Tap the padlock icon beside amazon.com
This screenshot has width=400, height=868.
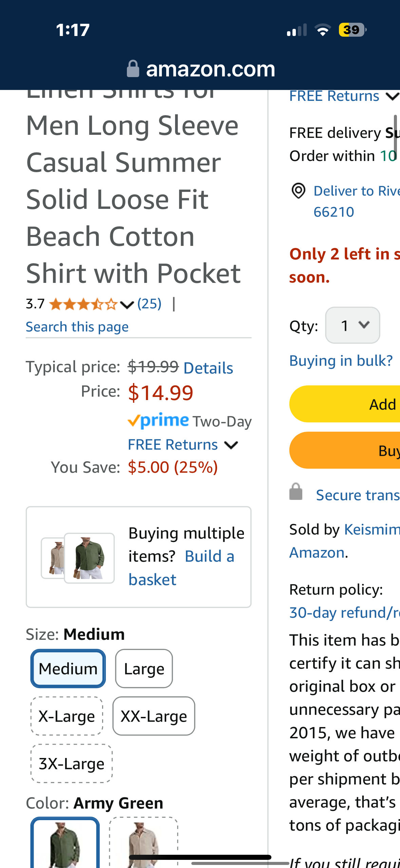click(x=133, y=69)
